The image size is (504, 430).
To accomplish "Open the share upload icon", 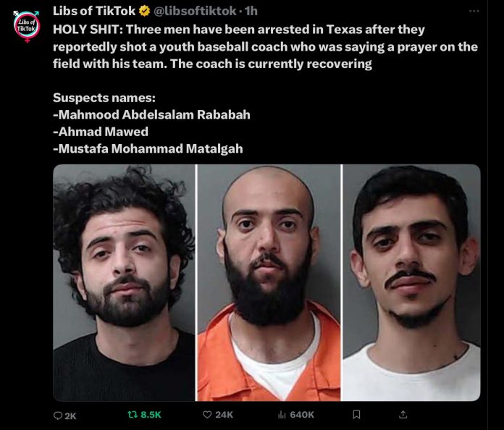I will pyautogui.click(x=403, y=415).
